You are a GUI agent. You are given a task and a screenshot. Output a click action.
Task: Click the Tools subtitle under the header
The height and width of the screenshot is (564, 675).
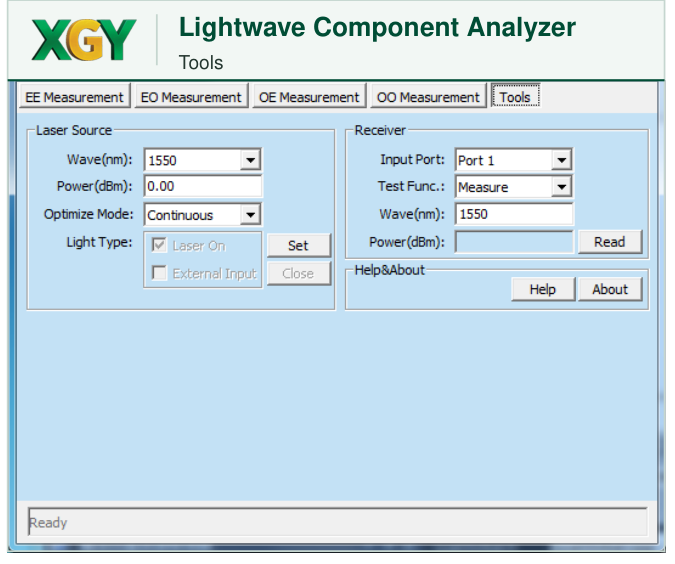(201, 62)
